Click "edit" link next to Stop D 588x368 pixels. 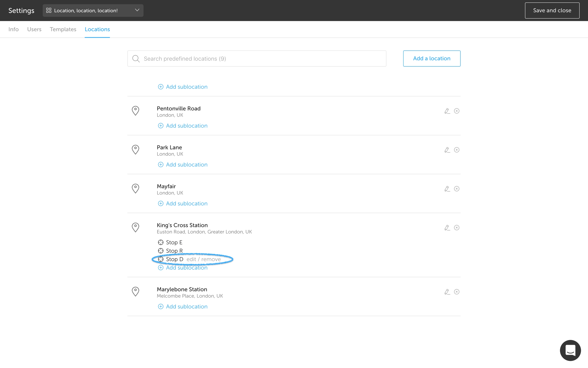point(191,259)
